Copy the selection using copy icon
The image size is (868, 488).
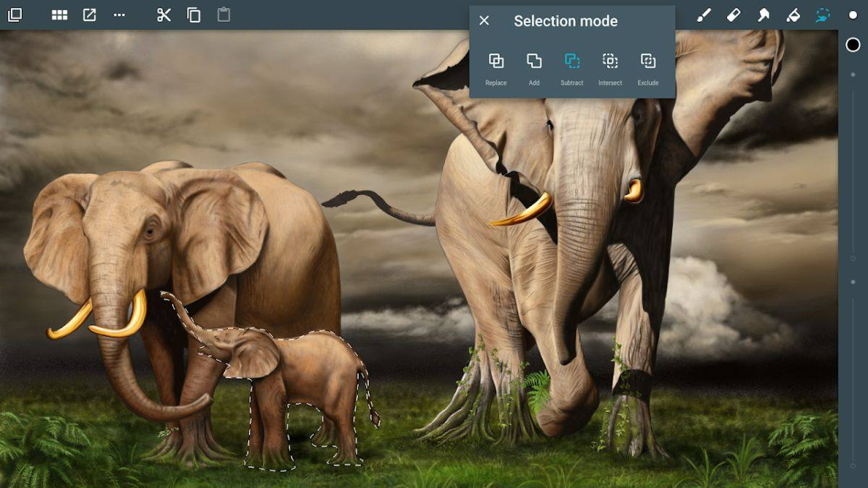(194, 15)
